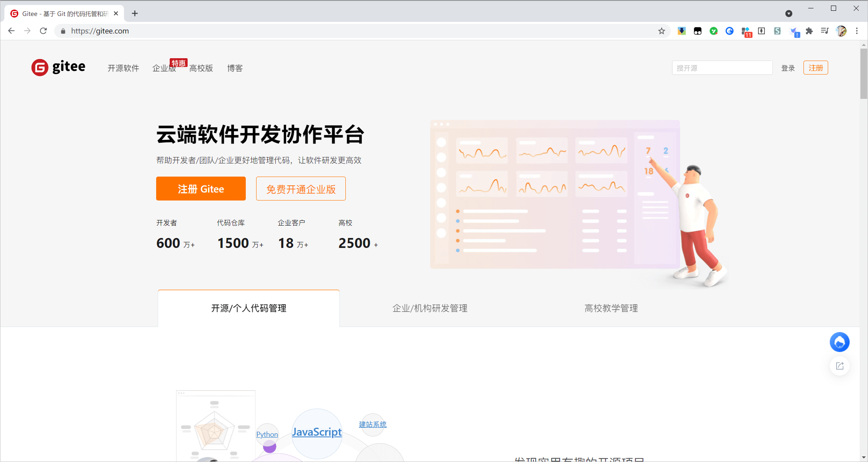
Task: Open the Tampermonkey extension icon
Action: click(x=698, y=31)
